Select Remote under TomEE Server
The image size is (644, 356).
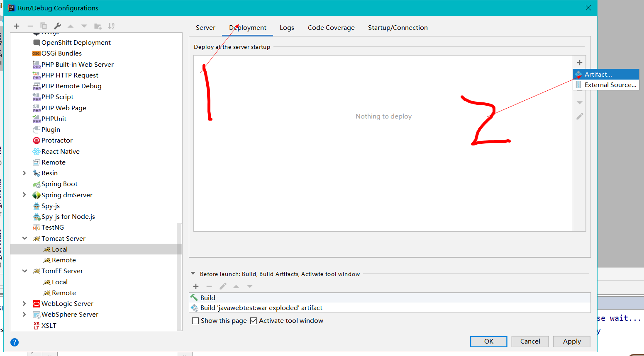59,293
